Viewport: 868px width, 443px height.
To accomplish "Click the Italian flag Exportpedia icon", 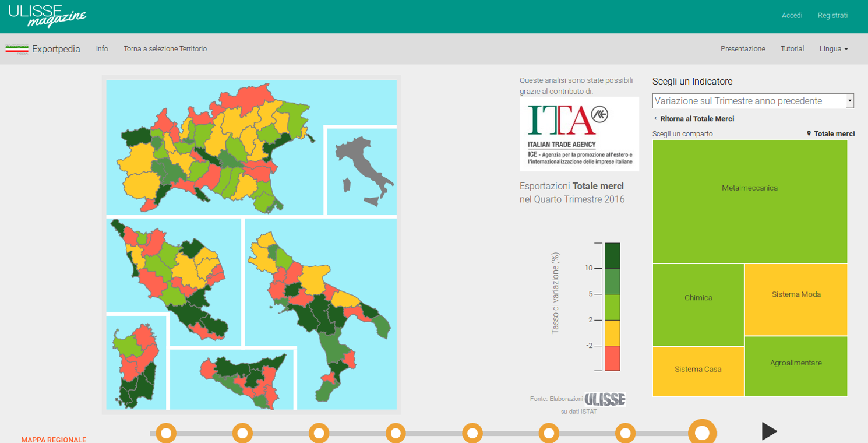I will pos(17,49).
